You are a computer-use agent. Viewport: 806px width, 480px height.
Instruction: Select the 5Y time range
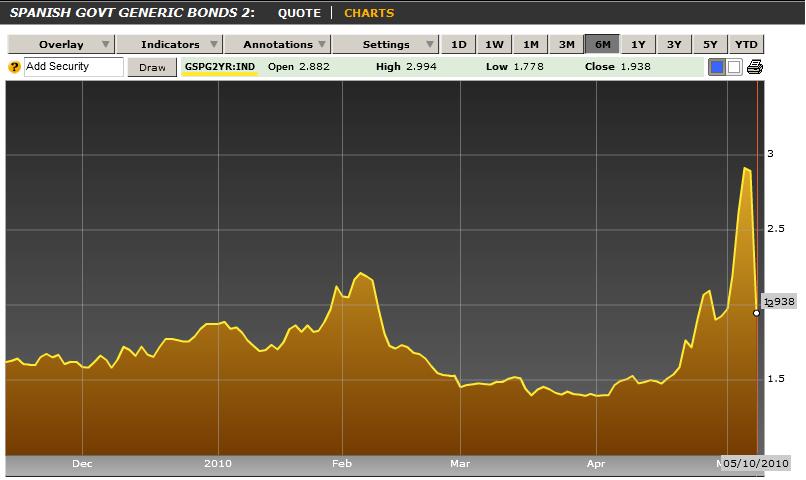pyautogui.click(x=710, y=44)
